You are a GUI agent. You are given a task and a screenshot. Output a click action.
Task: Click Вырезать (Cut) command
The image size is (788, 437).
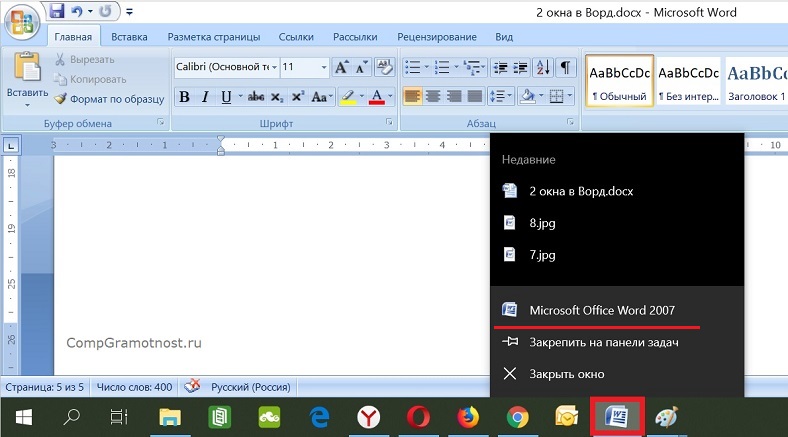point(84,59)
